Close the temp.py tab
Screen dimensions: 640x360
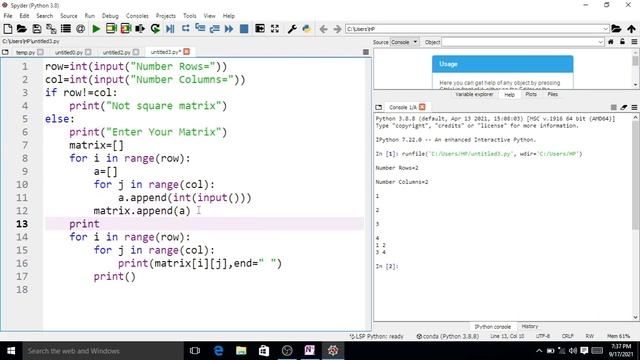click(40, 52)
